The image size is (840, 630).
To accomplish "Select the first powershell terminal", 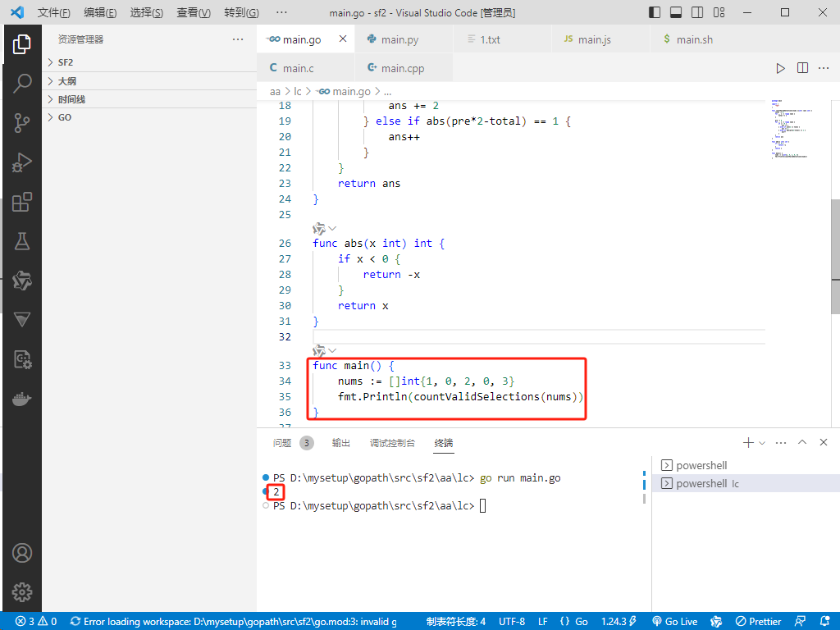I will pyautogui.click(x=746, y=465).
